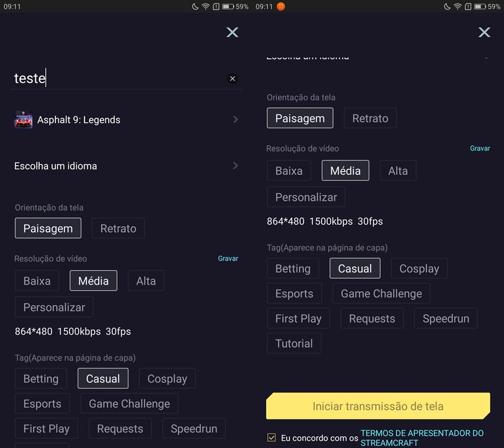Select Retrato orientation in left panel
Image resolution: width=504 pixels, height=448 pixels.
pos(118,228)
